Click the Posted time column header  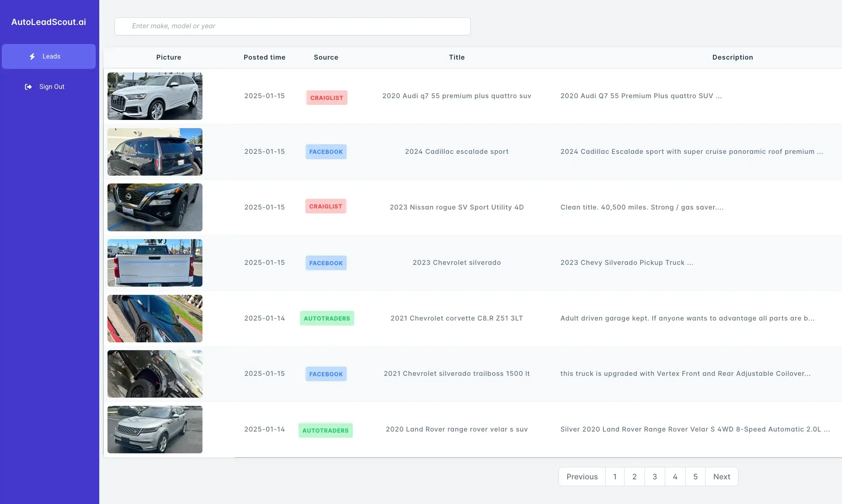pyautogui.click(x=264, y=57)
